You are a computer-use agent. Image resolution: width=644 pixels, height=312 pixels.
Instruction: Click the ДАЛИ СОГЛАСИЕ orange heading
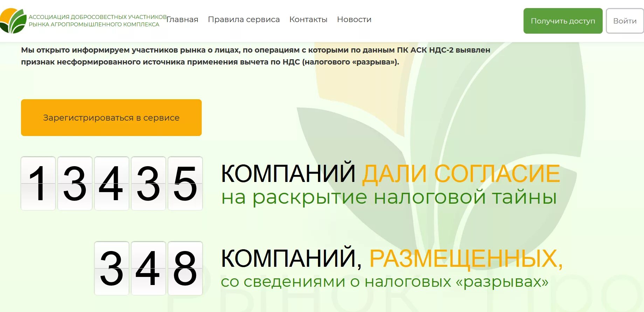461,174
